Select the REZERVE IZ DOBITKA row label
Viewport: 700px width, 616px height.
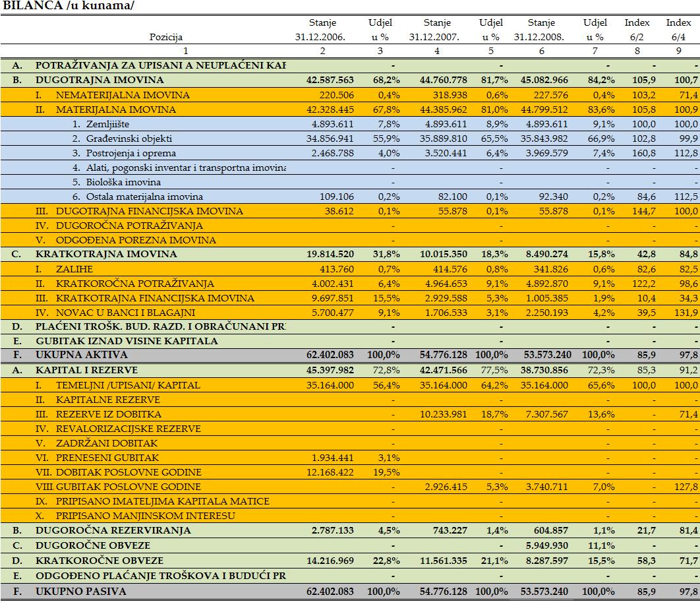(x=108, y=414)
